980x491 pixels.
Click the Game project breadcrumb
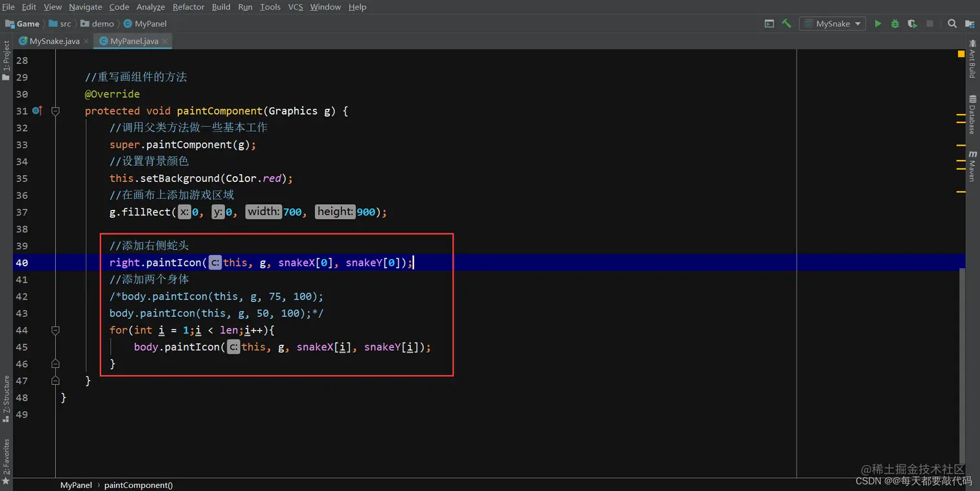(23, 24)
